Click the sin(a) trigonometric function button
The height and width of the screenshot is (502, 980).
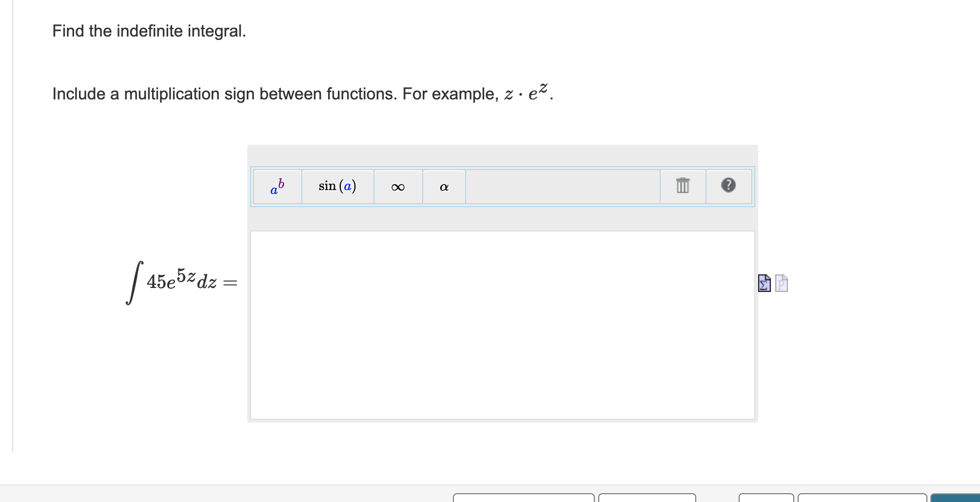338,186
